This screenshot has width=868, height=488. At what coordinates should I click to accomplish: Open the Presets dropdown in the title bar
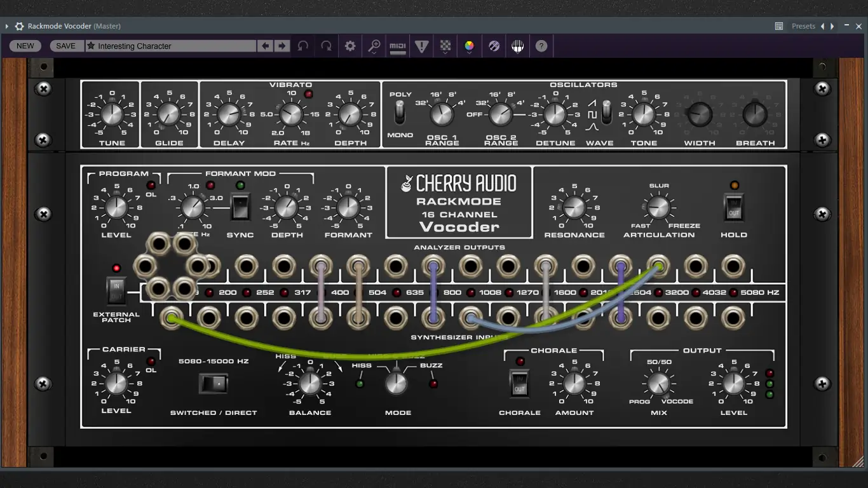point(803,26)
